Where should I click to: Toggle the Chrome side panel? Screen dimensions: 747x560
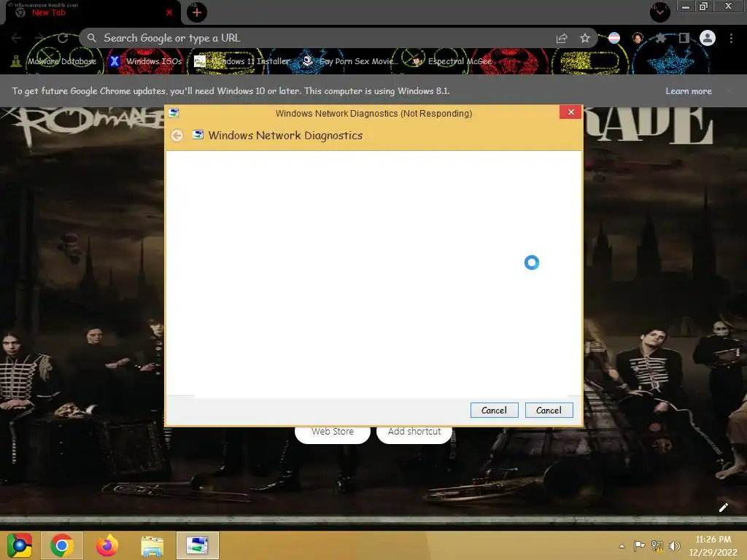(684, 38)
